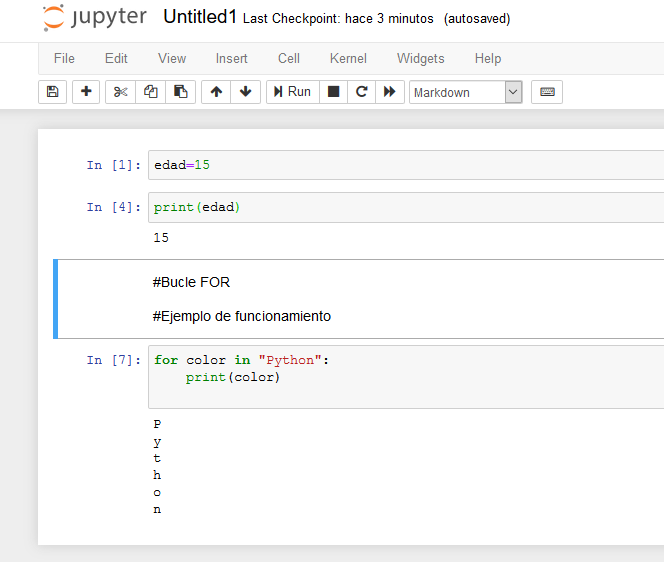Click the last output letter n

[157, 509]
